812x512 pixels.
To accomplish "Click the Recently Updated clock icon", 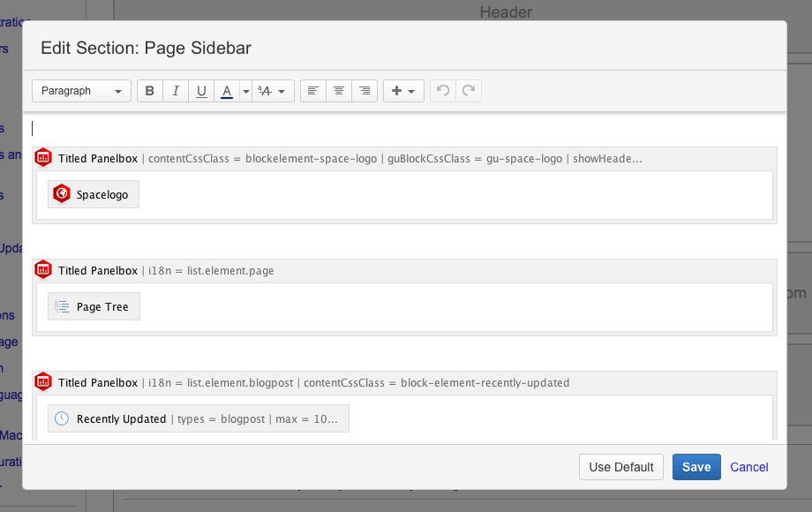I will (x=62, y=418).
